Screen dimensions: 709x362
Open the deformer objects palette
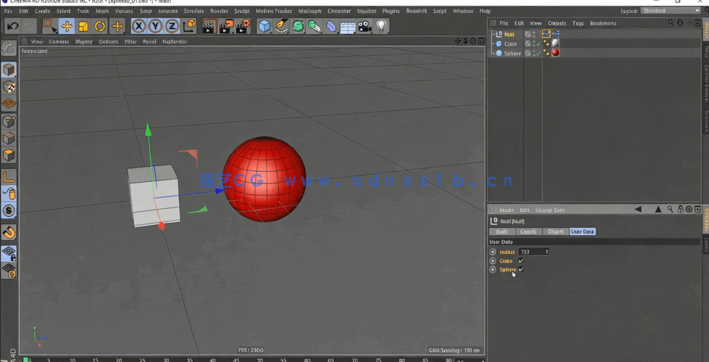click(331, 26)
